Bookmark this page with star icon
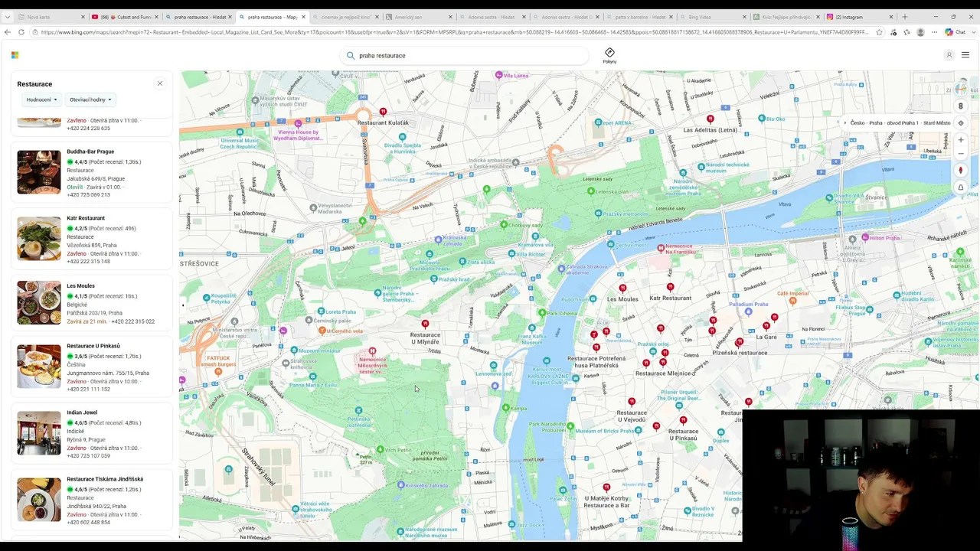The image size is (980, 551). 879,32
